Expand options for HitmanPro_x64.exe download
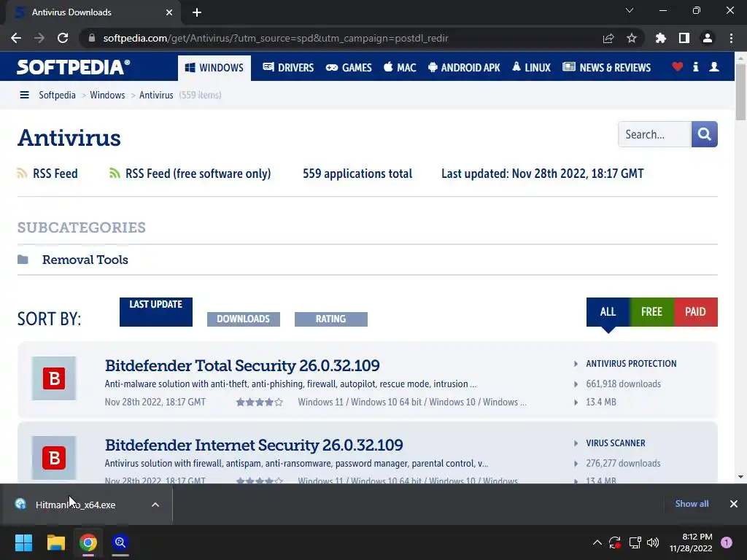Viewport: 747px width, 560px height. (155, 505)
